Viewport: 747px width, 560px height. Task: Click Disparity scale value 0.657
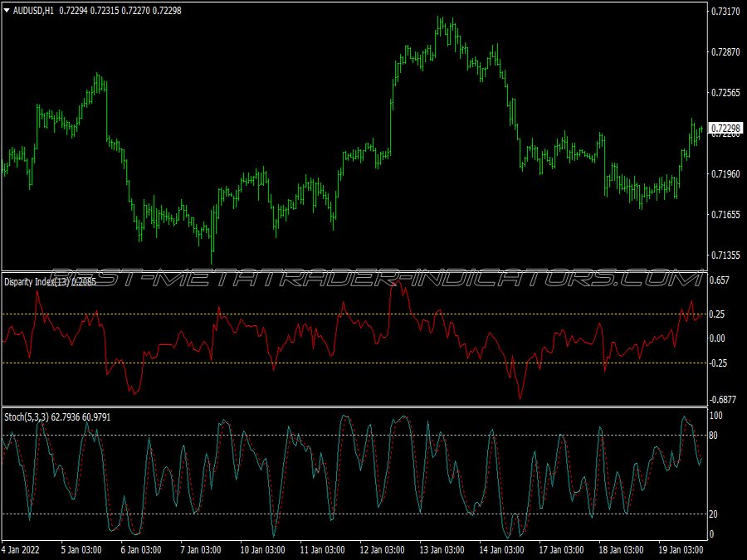point(720,280)
